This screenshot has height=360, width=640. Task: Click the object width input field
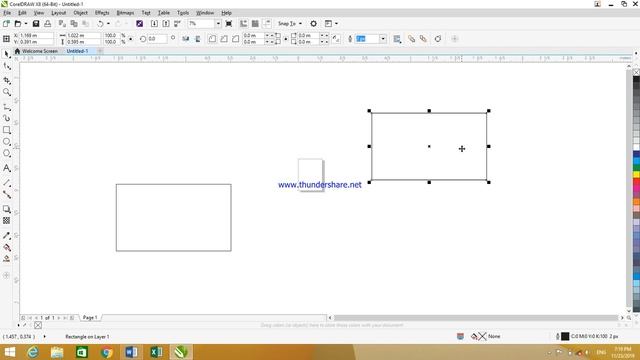[x=83, y=36]
